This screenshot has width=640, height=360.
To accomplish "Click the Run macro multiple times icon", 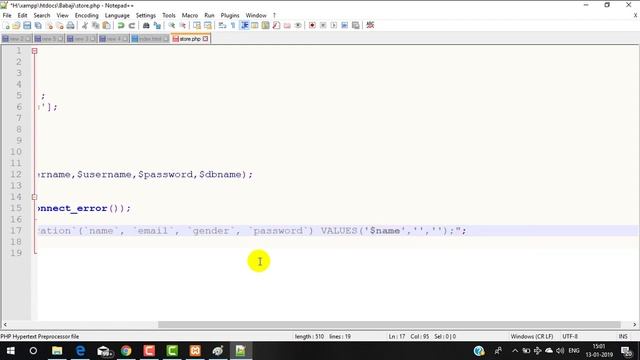I will click(x=345, y=25).
